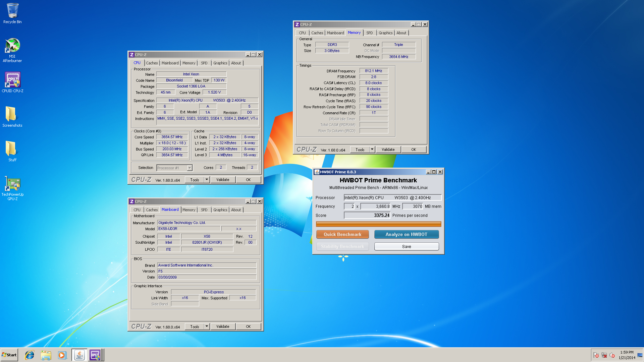Screen dimensions: 644x362
Task: Click Validate in the Mainboard window
Action: point(223,326)
